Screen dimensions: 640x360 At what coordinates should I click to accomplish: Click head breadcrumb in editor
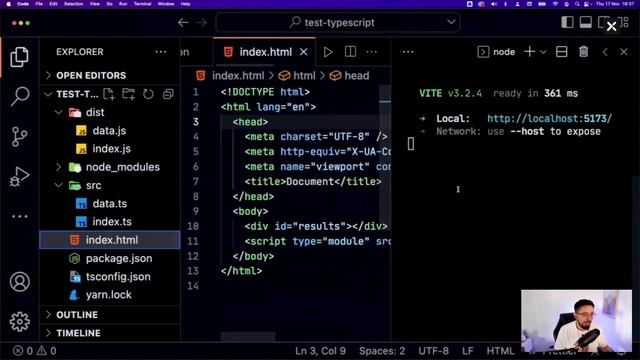click(x=349, y=76)
